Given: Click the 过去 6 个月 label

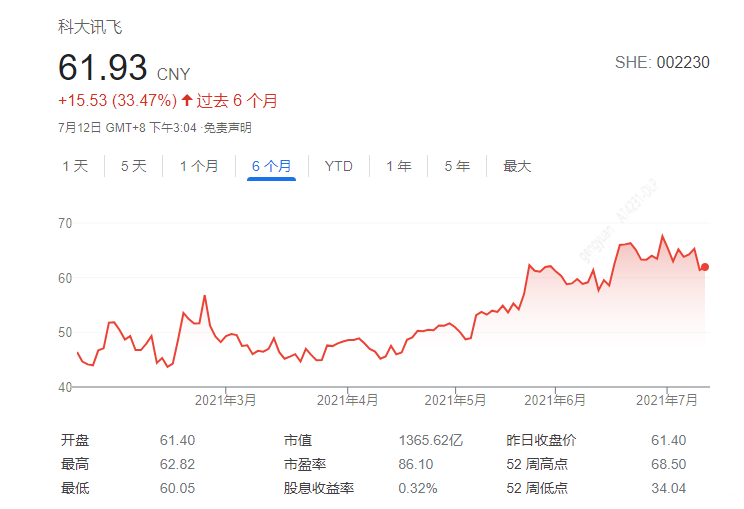Looking at the screenshot, I should coord(237,100).
